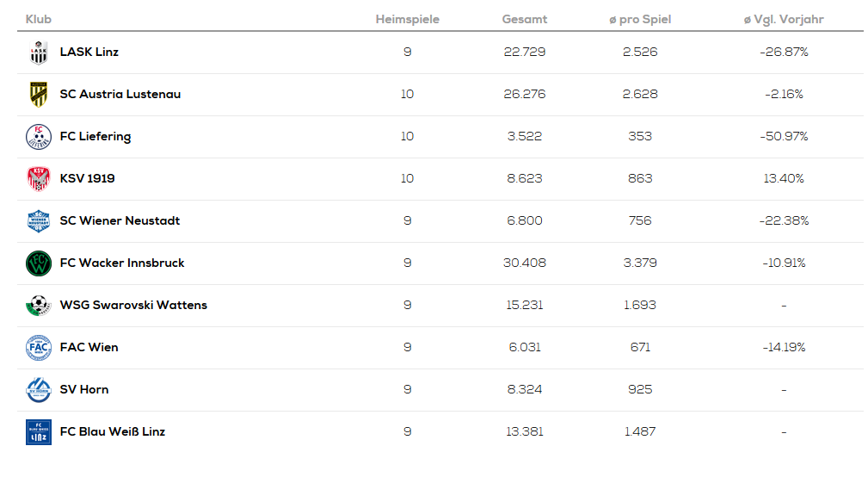Sort by the Heimspiele column header
This screenshot has width=868, height=477.
click(x=407, y=19)
